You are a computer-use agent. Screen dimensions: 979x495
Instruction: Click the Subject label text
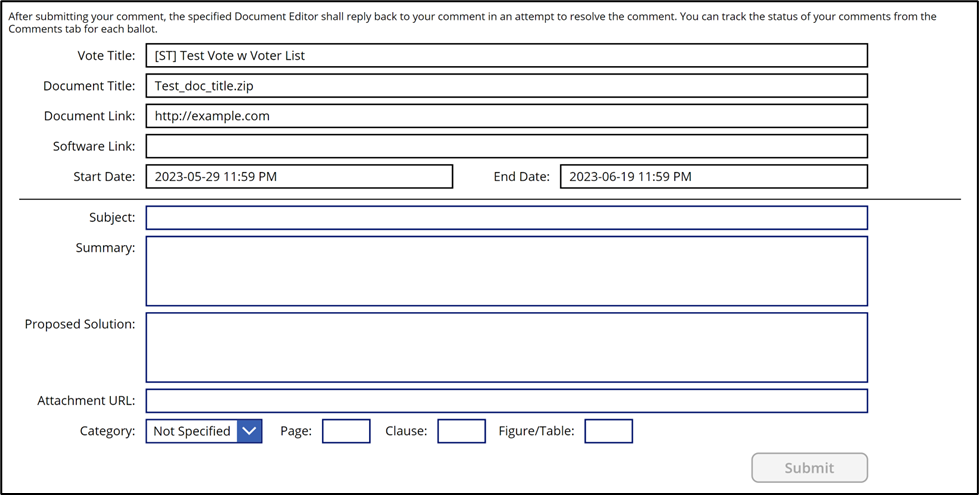click(x=111, y=218)
